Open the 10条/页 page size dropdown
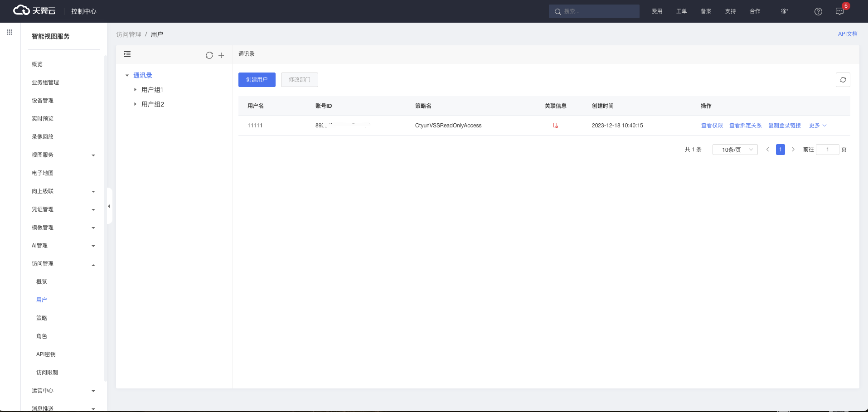Image resolution: width=868 pixels, height=412 pixels. 735,150
